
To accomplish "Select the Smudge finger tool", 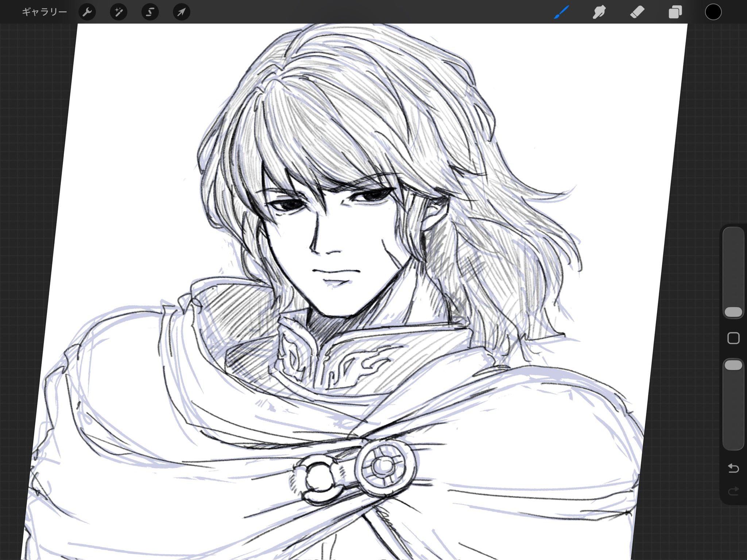I will click(599, 12).
